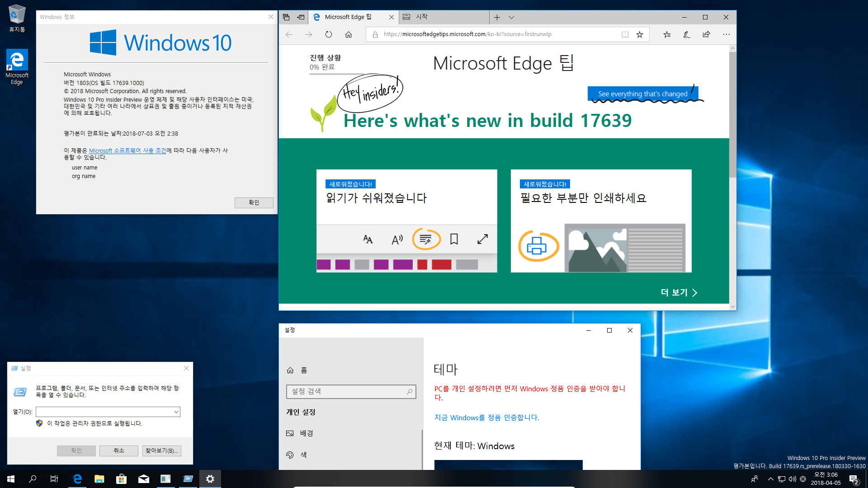Open Mail app from taskbar
The image size is (868, 488).
(143, 479)
